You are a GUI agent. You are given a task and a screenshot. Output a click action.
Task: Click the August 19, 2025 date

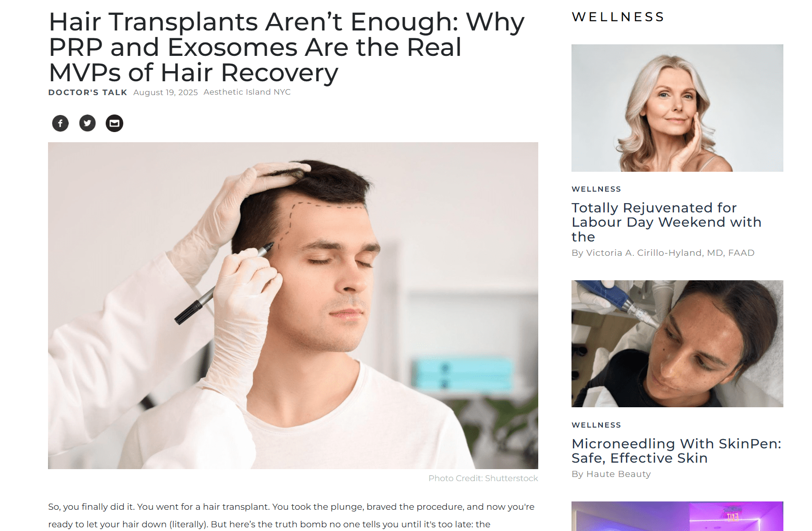pyautogui.click(x=166, y=92)
